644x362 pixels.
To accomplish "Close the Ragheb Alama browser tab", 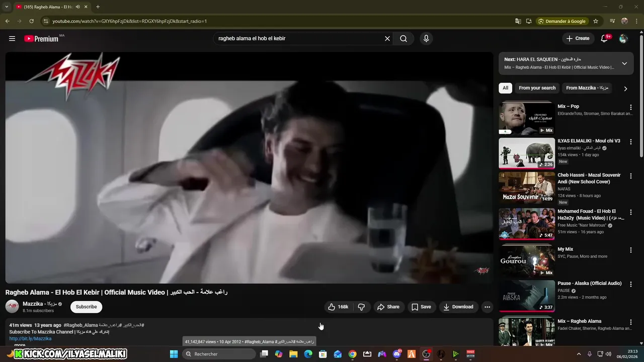I will (x=86, y=7).
